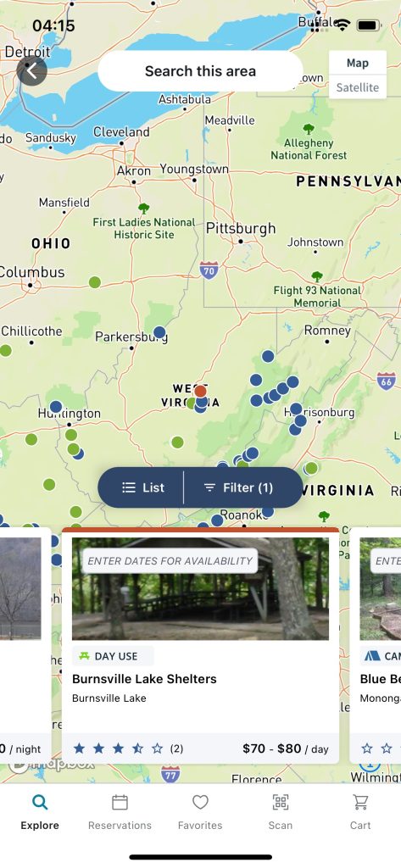Open the Scan QR code icon
Image resolution: width=401 pixels, height=868 pixels.
(281, 811)
